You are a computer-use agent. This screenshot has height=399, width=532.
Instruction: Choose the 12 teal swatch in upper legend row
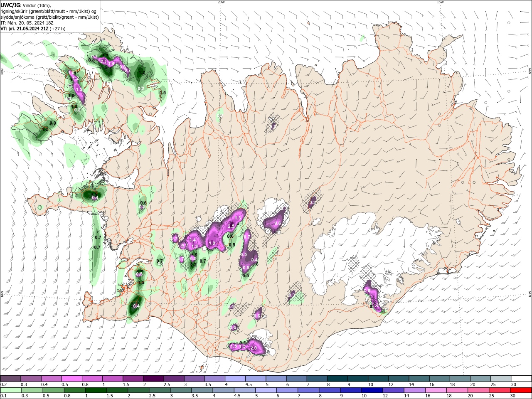point(399,379)
